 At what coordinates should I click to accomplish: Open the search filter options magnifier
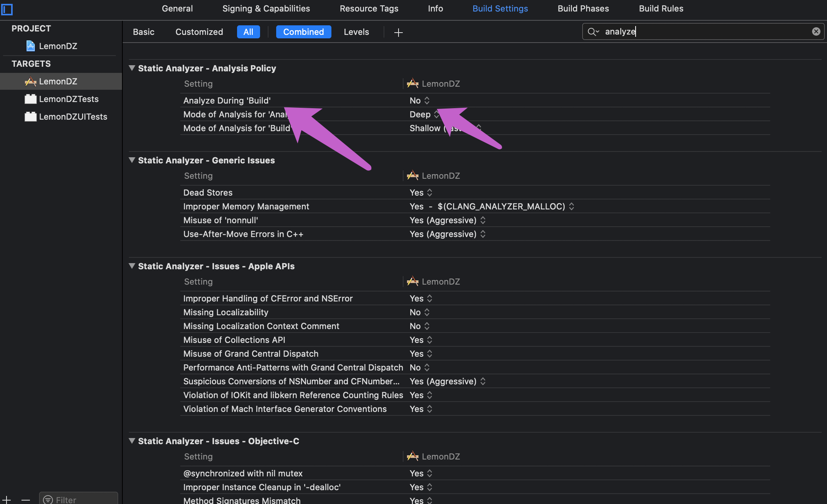pos(593,31)
